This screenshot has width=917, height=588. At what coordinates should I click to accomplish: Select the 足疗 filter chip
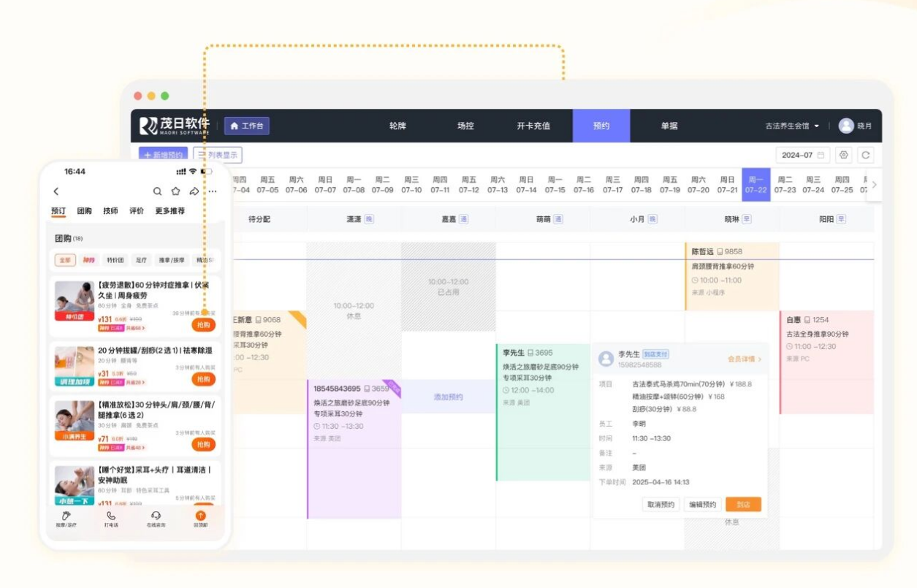pos(141,260)
